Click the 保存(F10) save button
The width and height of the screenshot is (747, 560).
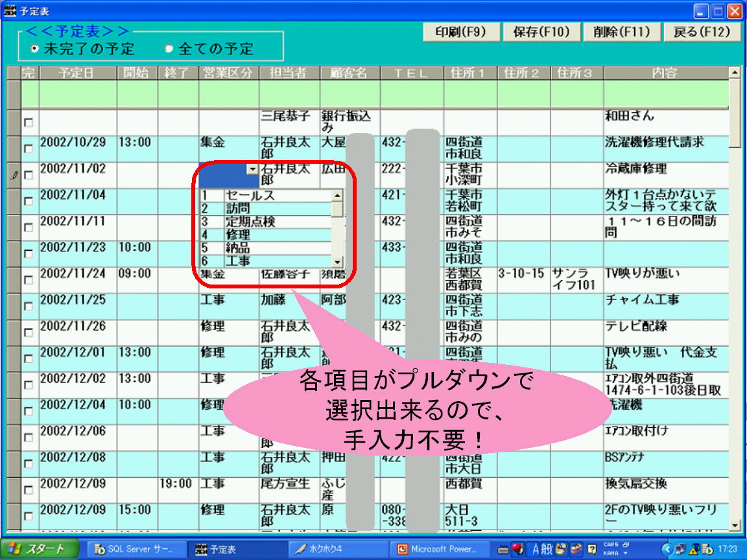click(540, 32)
